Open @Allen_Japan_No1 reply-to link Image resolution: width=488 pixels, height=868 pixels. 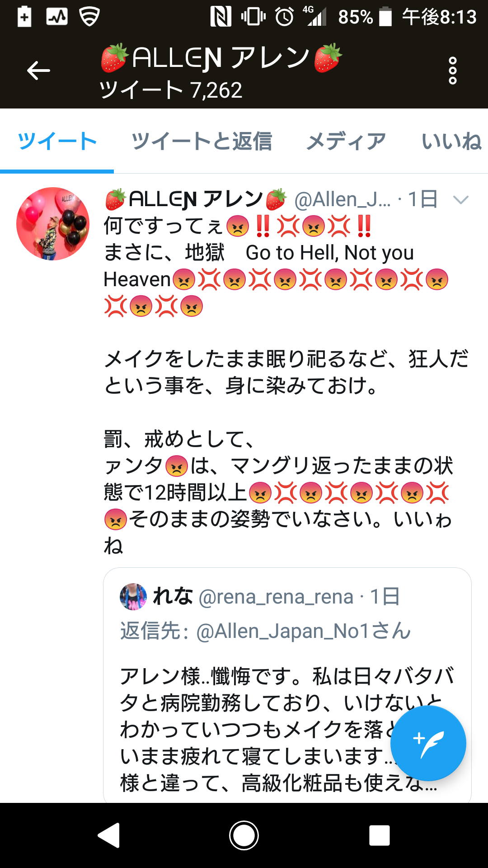click(x=283, y=631)
